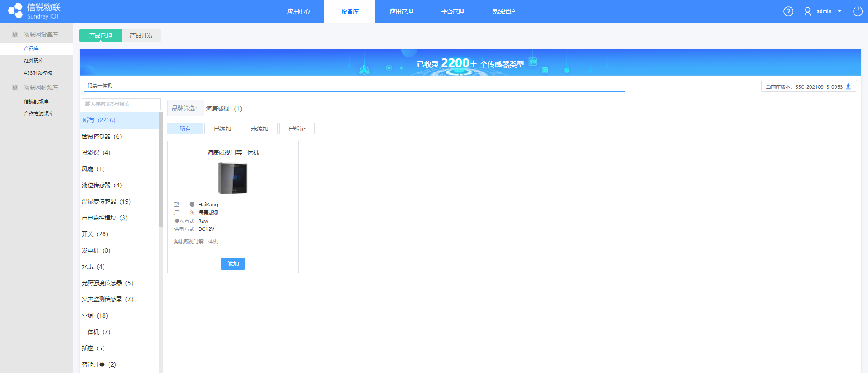Select category 智能井盖 (2)
868x373 pixels.
[x=119, y=364]
